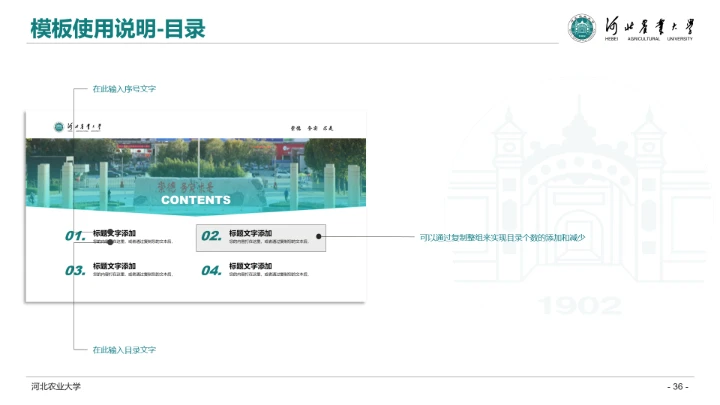
Task: Click the number 04. in contents list
Action: click(x=211, y=270)
